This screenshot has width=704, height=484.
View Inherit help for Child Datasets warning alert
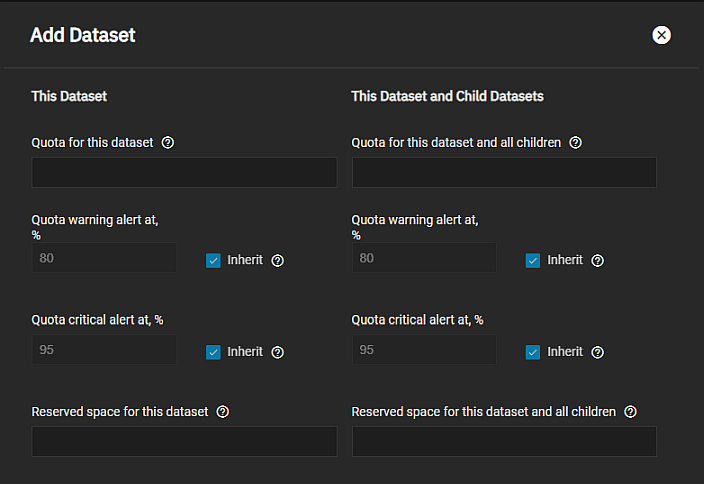(597, 260)
